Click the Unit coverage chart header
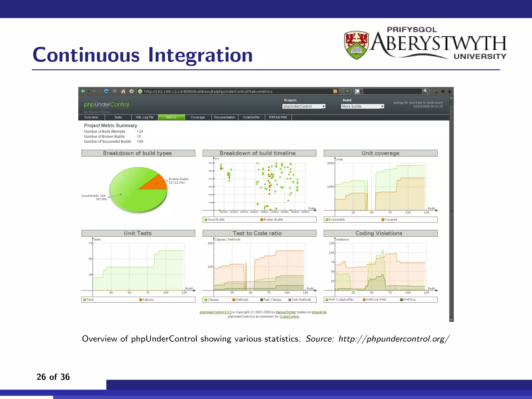 [x=381, y=153]
